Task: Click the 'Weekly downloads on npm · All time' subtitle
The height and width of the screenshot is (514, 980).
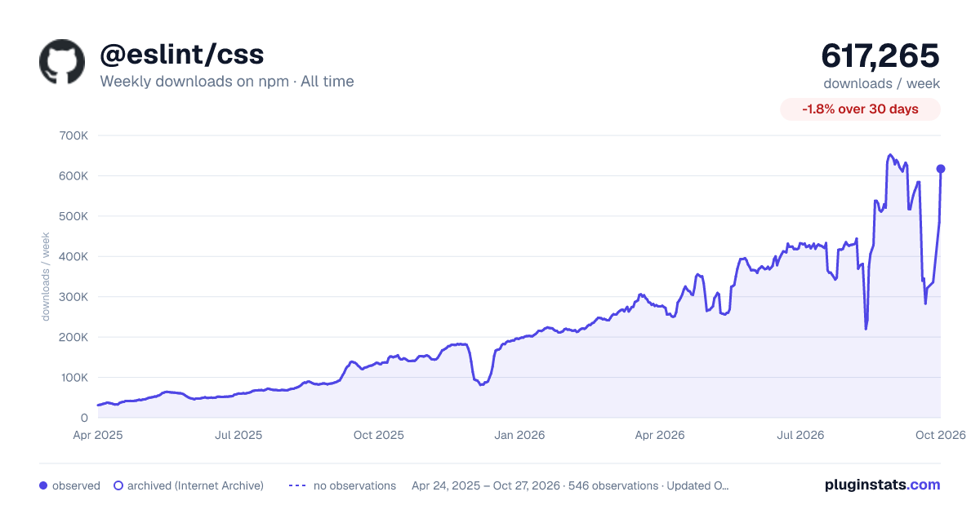Action: coord(227,82)
